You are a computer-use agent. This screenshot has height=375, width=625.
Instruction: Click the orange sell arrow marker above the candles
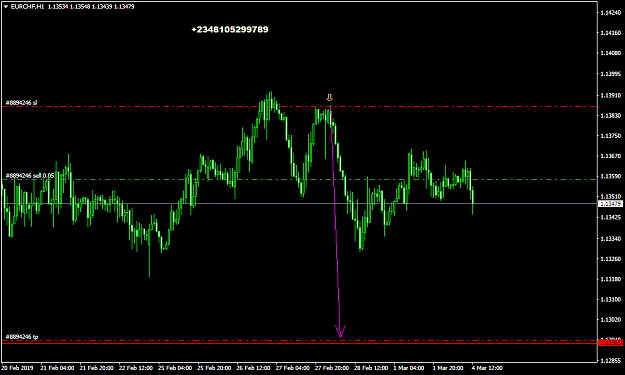pos(329,98)
